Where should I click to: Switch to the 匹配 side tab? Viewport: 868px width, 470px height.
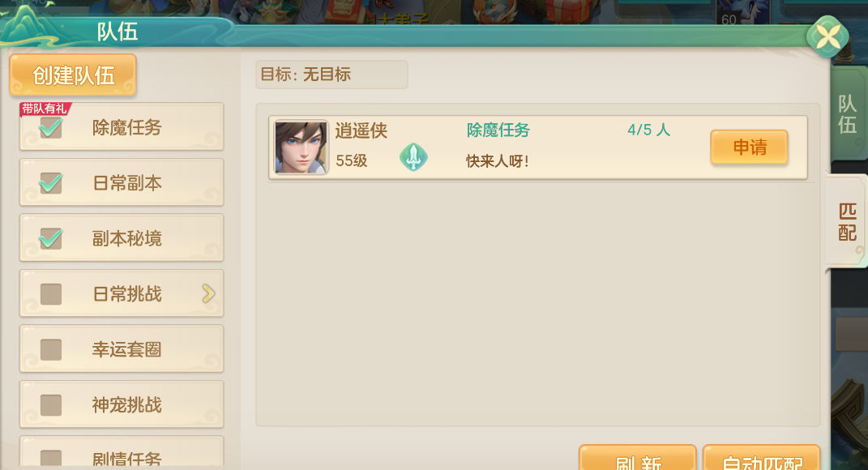tap(847, 221)
